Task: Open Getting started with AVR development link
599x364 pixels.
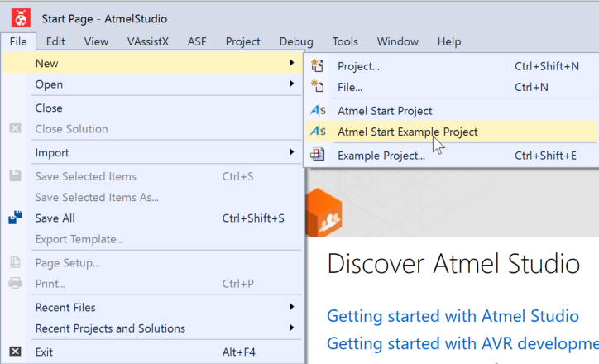Action: (x=462, y=343)
